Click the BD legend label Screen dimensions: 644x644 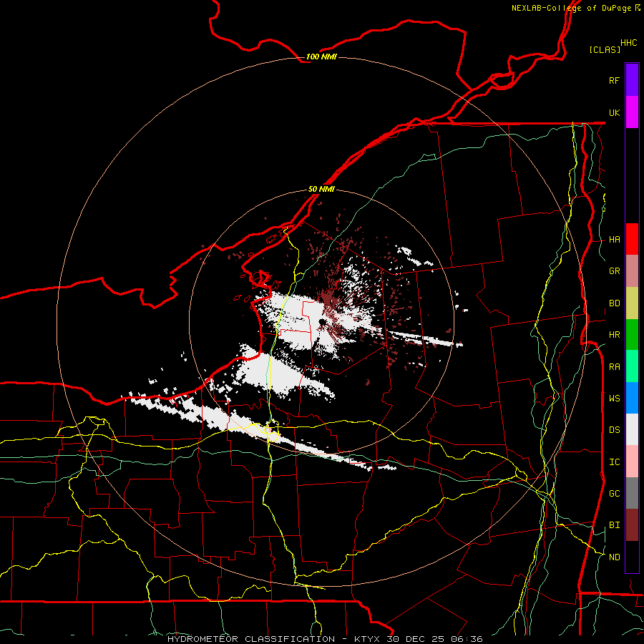tap(614, 303)
